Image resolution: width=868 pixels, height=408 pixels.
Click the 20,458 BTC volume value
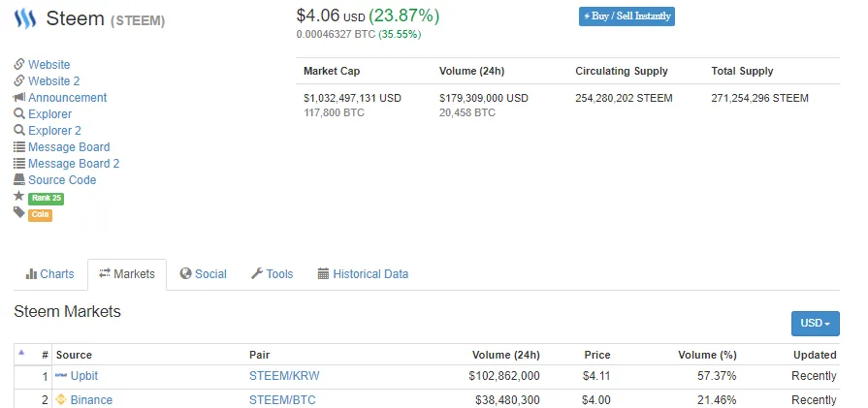(467, 112)
